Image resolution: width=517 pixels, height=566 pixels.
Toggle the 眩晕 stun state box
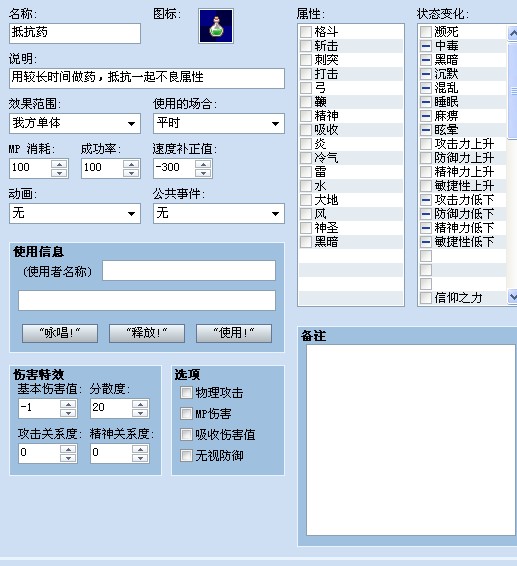tap(426, 130)
